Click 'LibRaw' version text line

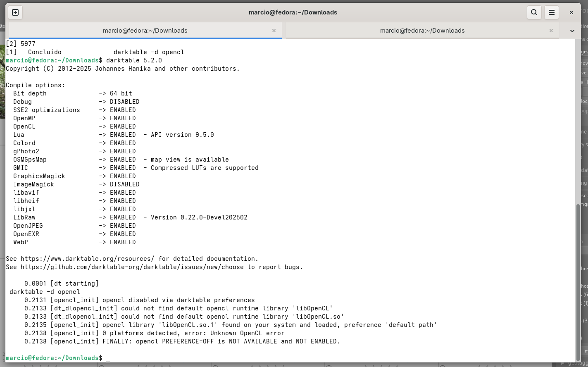[x=130, y=217]
